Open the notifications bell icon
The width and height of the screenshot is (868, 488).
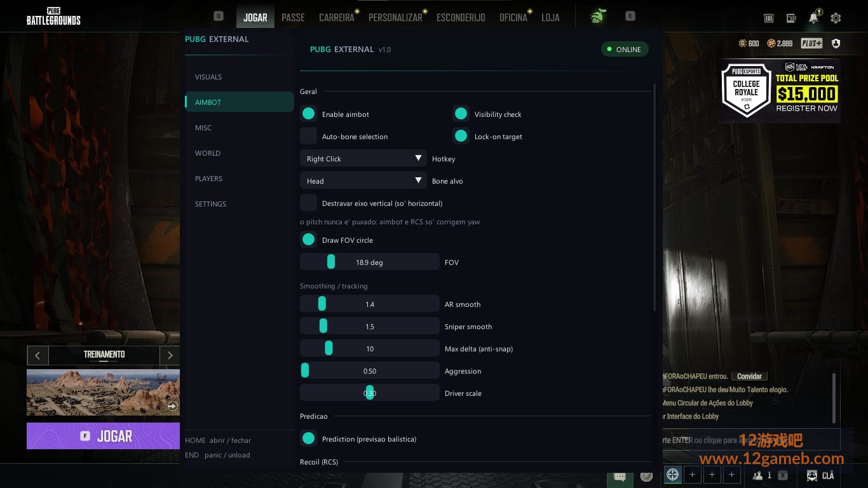(x=814, y=18)
